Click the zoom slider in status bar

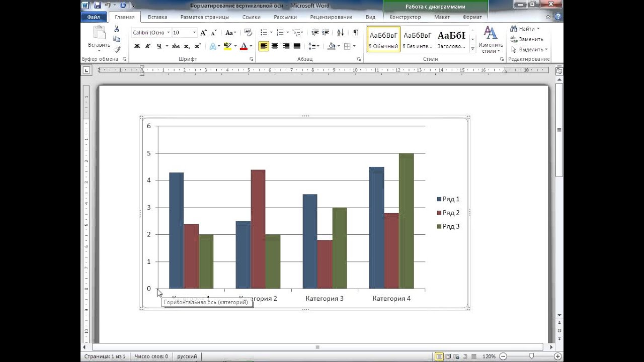pyautogui.click(x=531, y=356)
